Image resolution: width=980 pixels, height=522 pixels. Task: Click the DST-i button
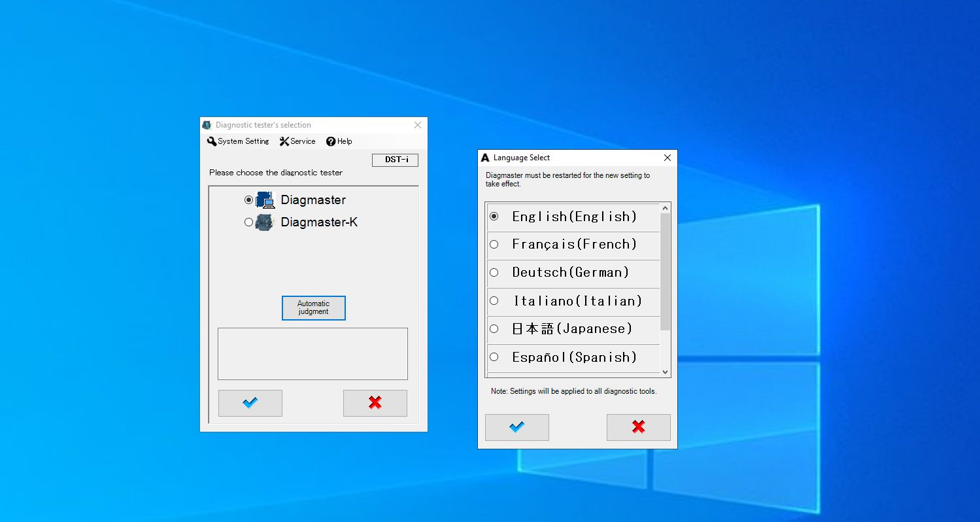tap(395, 160)
